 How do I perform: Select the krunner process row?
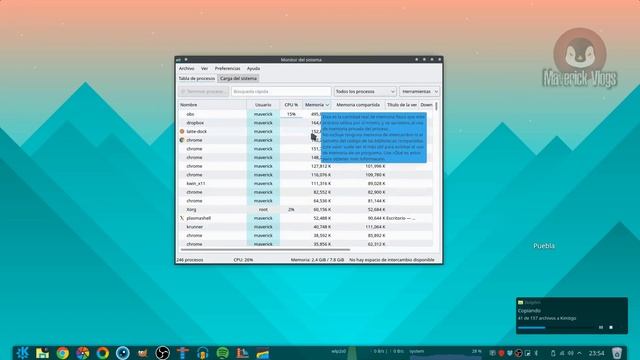[x=305, y=227]
